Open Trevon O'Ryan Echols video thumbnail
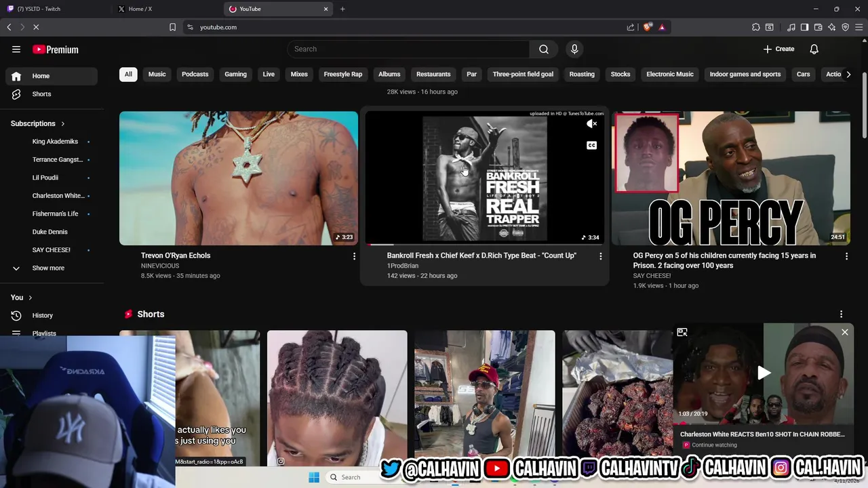868x488 pixels. click(239, 178)
